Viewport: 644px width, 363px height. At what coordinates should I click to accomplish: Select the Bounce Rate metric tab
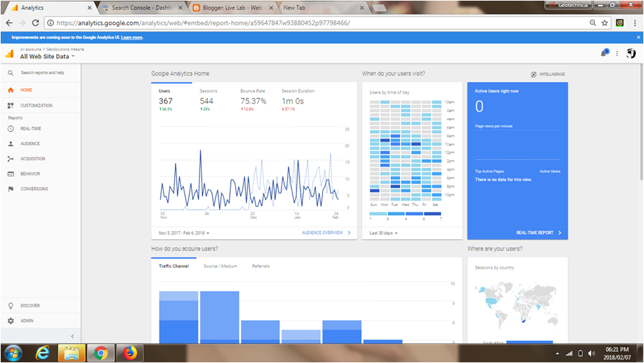[253, 100]
